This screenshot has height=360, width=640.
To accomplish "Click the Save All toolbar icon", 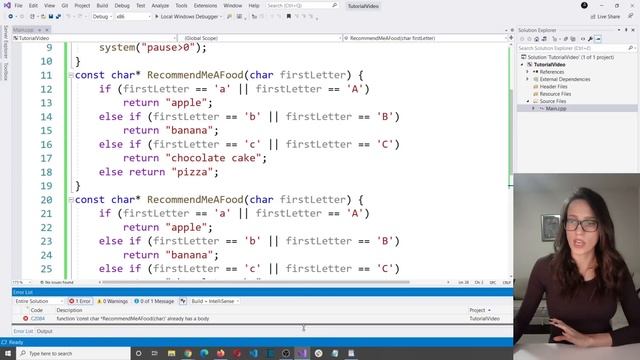I will 58,17.
